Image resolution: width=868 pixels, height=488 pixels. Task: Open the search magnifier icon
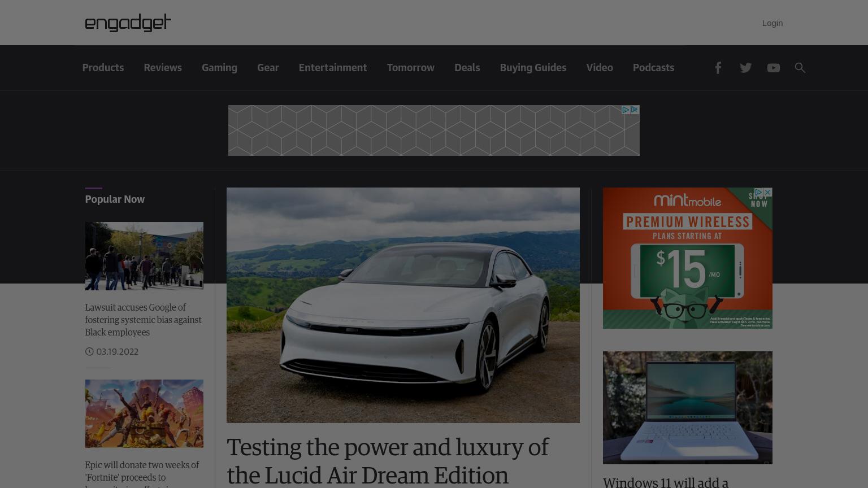pos(800,68)
